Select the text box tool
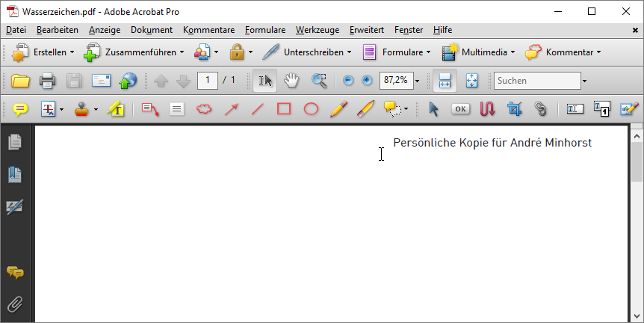Viewport: 644px width, 323px height. pos(176,109)
